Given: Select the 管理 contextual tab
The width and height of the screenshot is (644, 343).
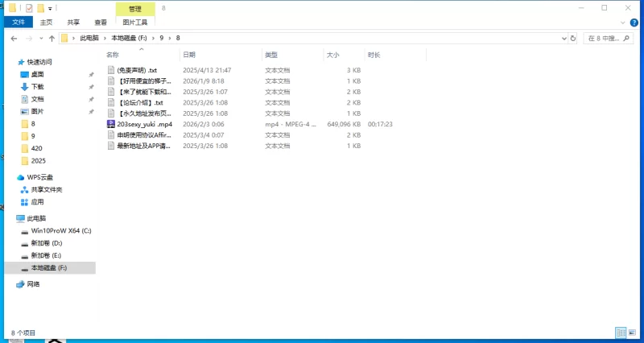Looking at the screenshot, I should (135, 9).
